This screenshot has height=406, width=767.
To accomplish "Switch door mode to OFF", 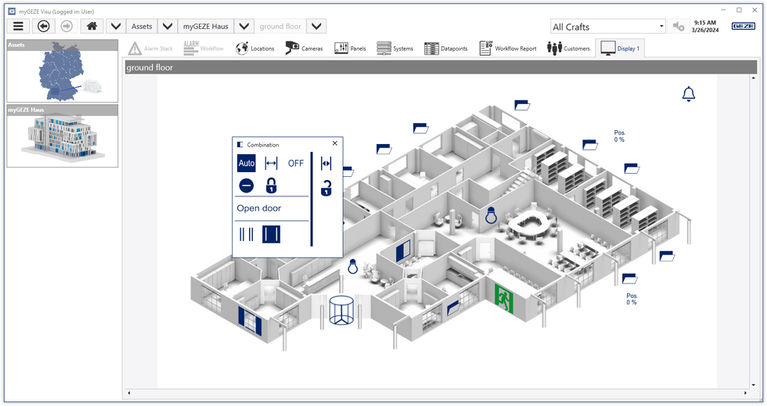I will [296, 163].
